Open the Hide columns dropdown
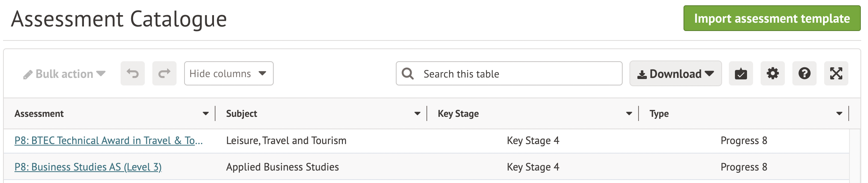This screenshot has width=868, height=183. (228, 73)
